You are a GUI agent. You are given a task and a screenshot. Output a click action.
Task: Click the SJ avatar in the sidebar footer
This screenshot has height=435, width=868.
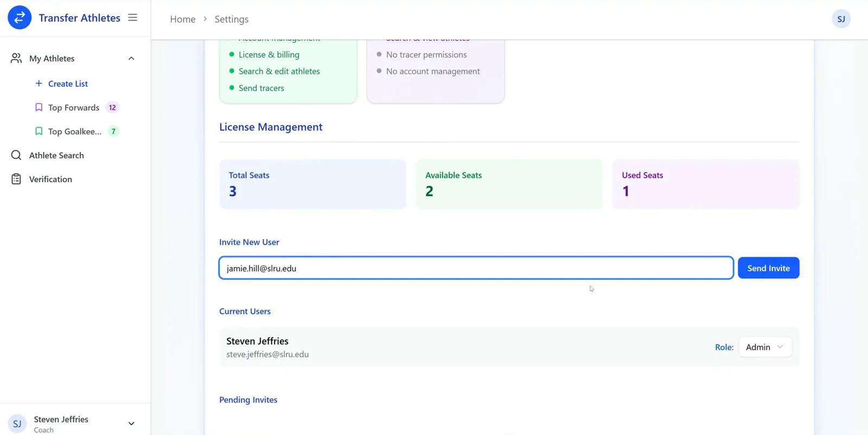click(17, 424)
